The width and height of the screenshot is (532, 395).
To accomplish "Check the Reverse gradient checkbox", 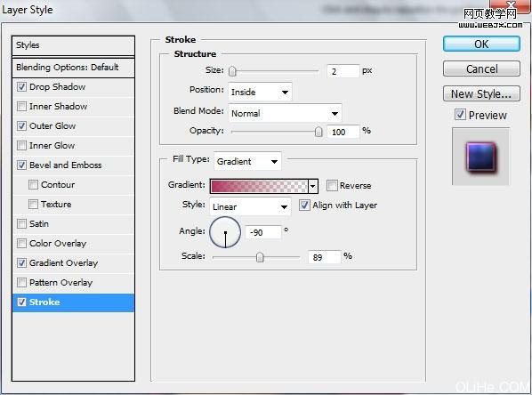I will tap(332, 186).
